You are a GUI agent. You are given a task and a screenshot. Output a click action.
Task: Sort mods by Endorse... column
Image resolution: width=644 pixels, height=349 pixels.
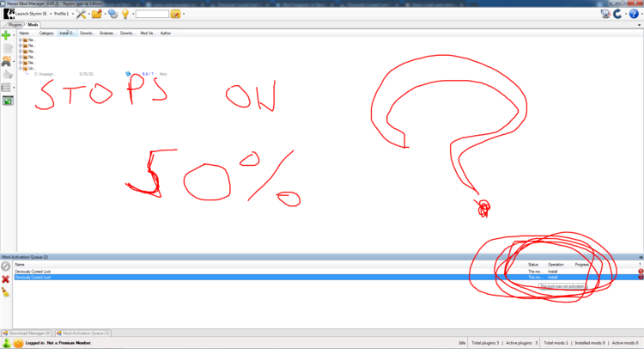point(107,33)
